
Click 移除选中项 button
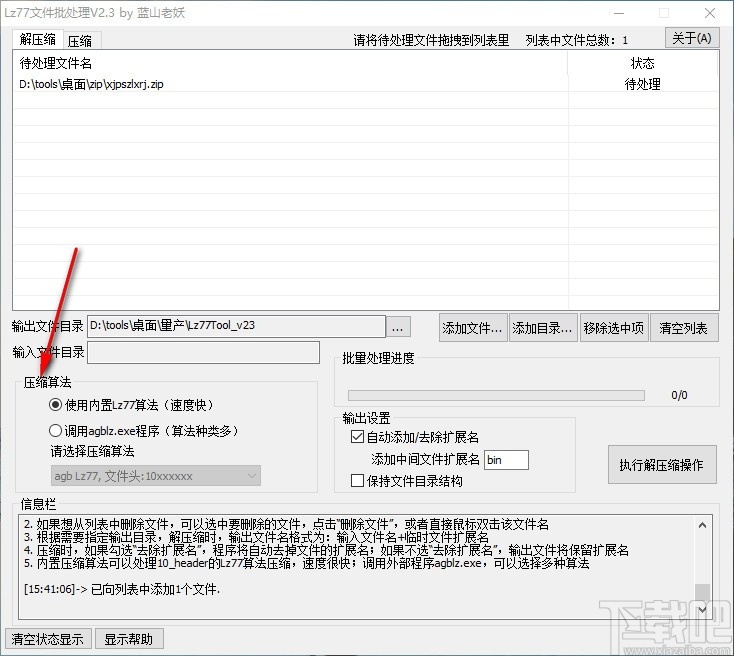point(613,328)
